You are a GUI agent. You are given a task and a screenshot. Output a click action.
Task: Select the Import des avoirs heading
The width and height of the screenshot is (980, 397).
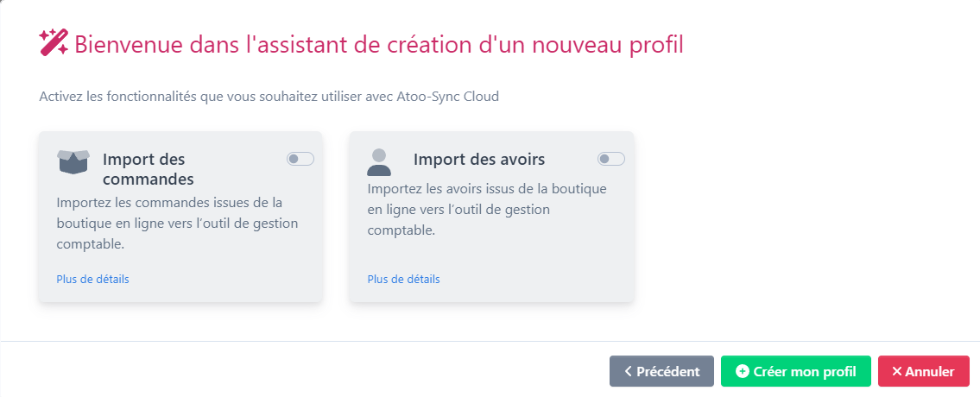click(479, 160)
